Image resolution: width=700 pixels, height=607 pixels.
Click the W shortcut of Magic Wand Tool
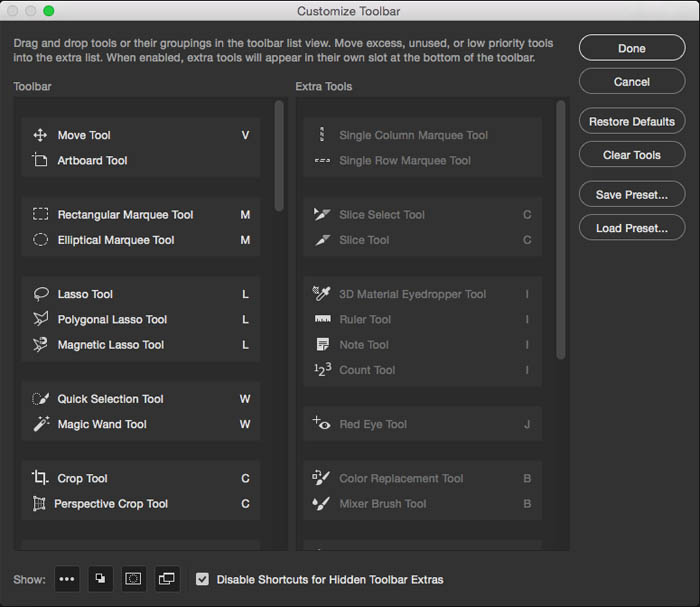pos(245,424)
